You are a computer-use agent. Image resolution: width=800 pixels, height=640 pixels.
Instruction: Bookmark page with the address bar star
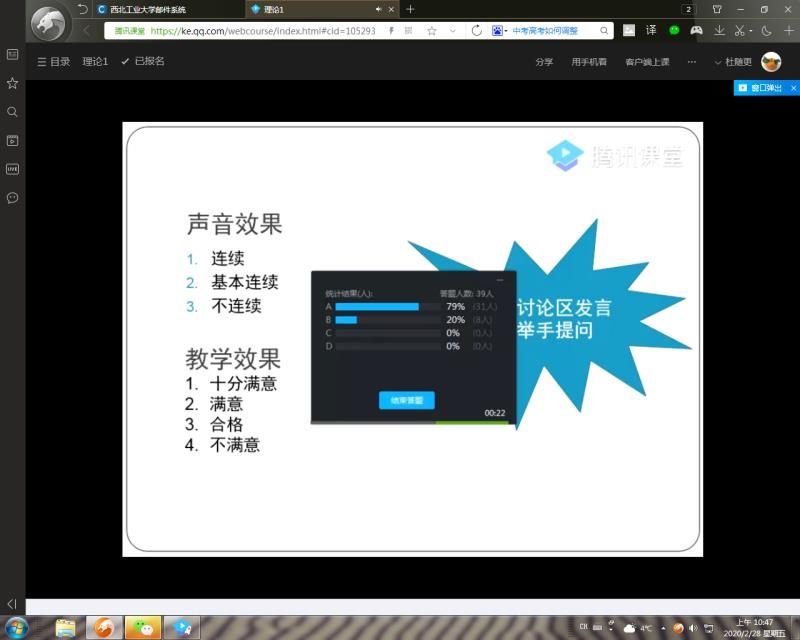click(x=431, y=31)
